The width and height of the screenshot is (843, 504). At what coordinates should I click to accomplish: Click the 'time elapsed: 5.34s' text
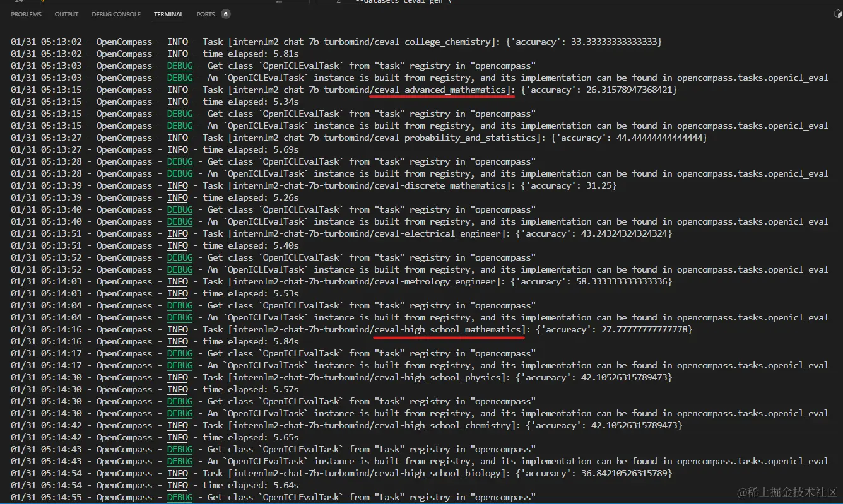[x=251, y=102]
